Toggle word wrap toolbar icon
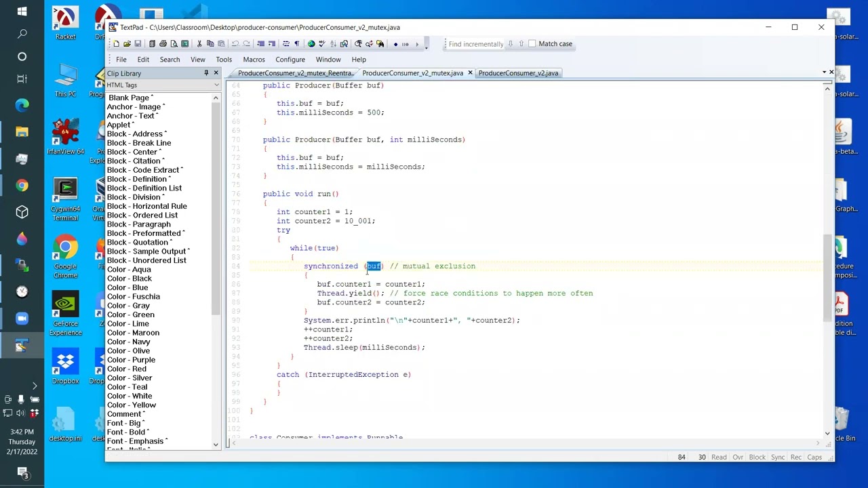Screen dimensions: 868x488 [285, 44]
